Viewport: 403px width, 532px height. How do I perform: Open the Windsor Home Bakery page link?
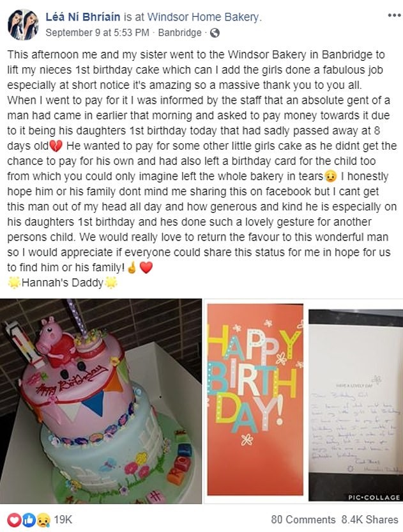[x=203, y=17]
